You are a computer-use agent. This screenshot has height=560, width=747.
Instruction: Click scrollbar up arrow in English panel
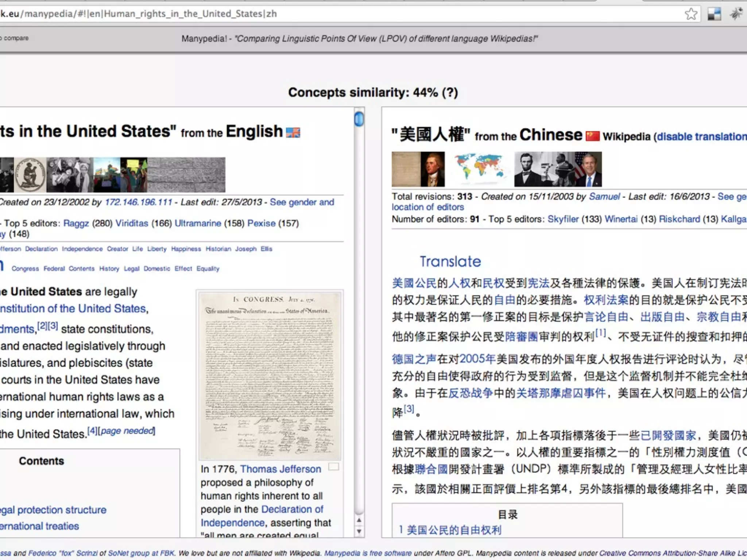point(359,520)
